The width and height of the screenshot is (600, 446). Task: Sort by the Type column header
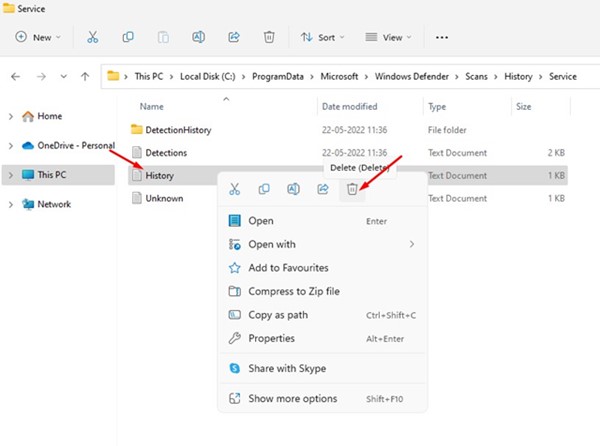(437, 107)
